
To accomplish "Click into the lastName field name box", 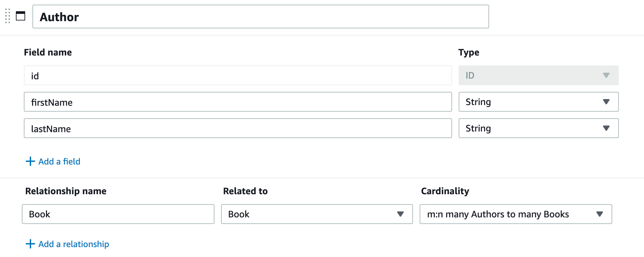I will click(238, 128).
